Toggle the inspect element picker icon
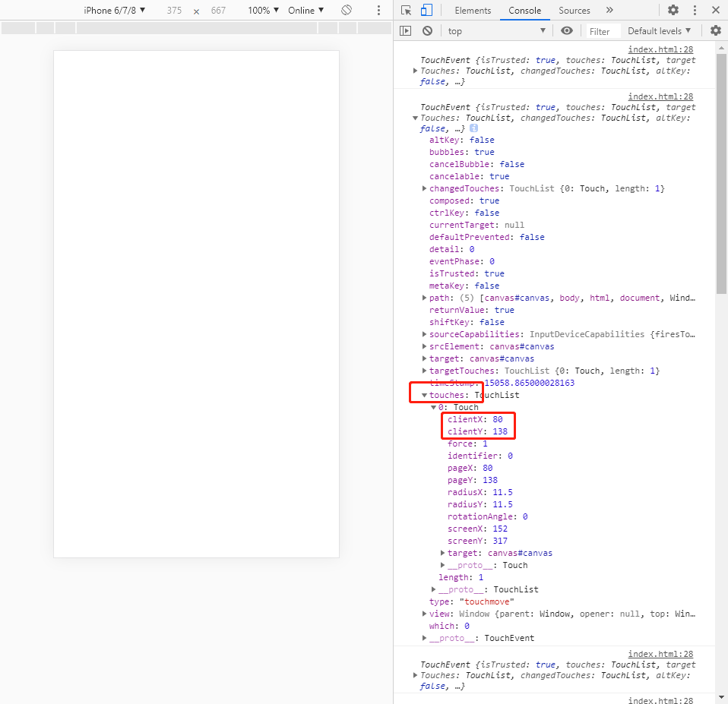 point(407,10)
